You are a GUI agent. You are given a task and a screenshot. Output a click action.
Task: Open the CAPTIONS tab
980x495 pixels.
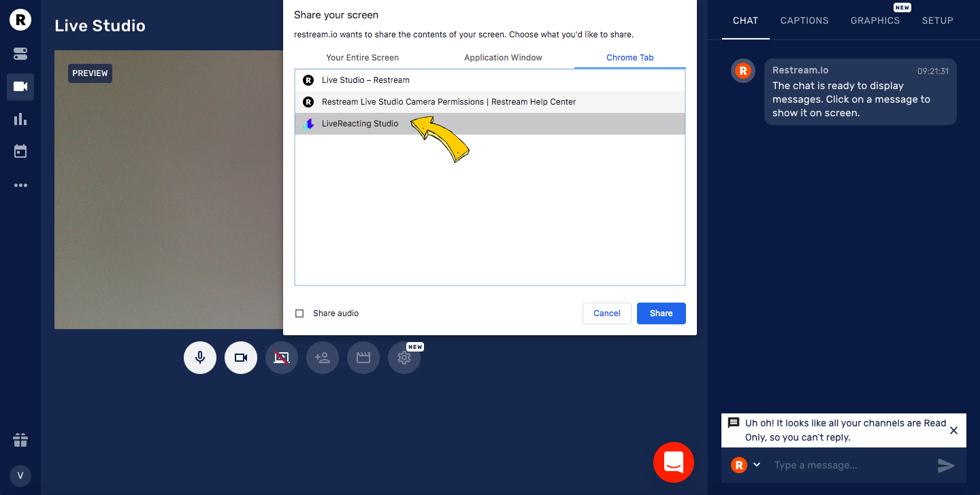click(804, 20)
